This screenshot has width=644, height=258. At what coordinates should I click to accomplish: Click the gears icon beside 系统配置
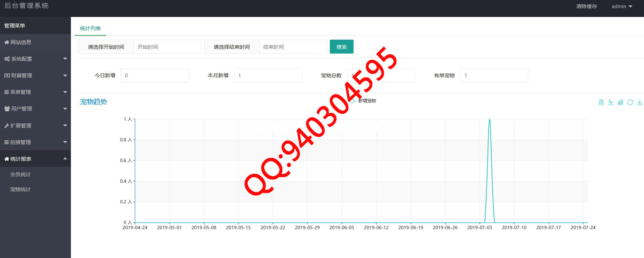7,59
